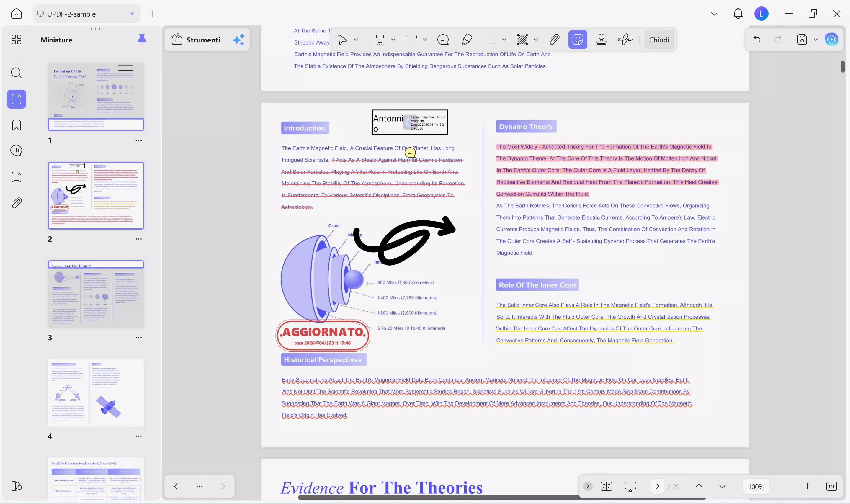Screen dimensions: 850x504
Task: Click the Chiudi button
Action: 658,40
